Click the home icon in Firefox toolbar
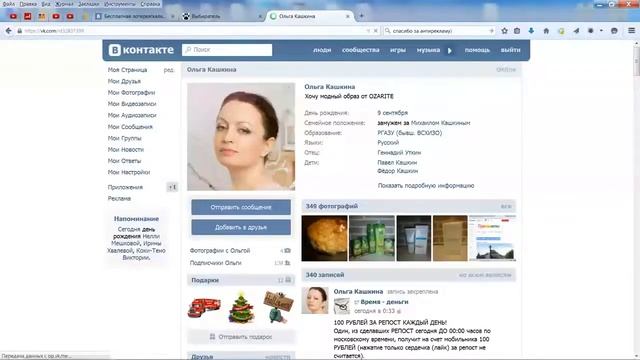The image size is (640, 360). point(546,31)
